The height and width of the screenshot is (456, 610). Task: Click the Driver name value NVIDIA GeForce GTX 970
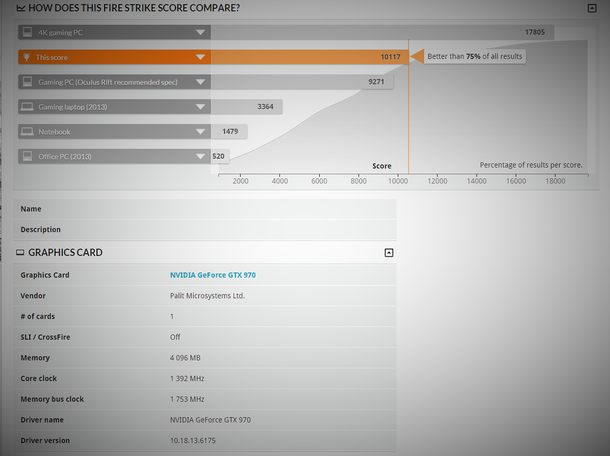coord(210,420)
